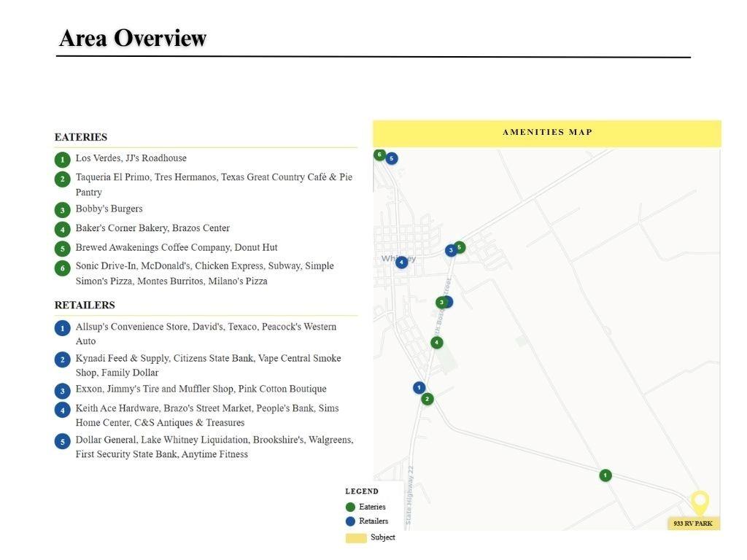Image resolution: width=747 pixels, height=560 pixels.
Task: Select green eateries marker 5 on the map
Action: tap(460, 247)
